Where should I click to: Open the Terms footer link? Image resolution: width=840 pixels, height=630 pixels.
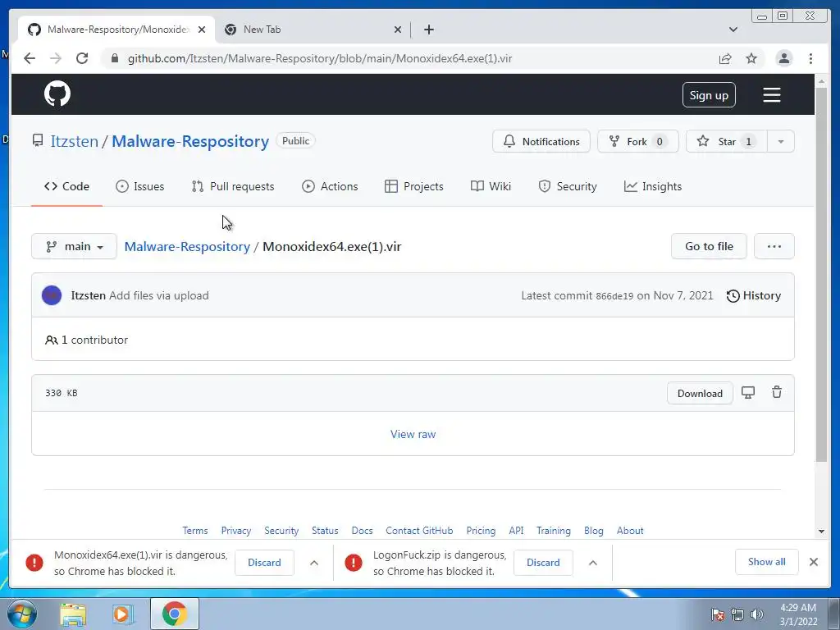(195, 531)
